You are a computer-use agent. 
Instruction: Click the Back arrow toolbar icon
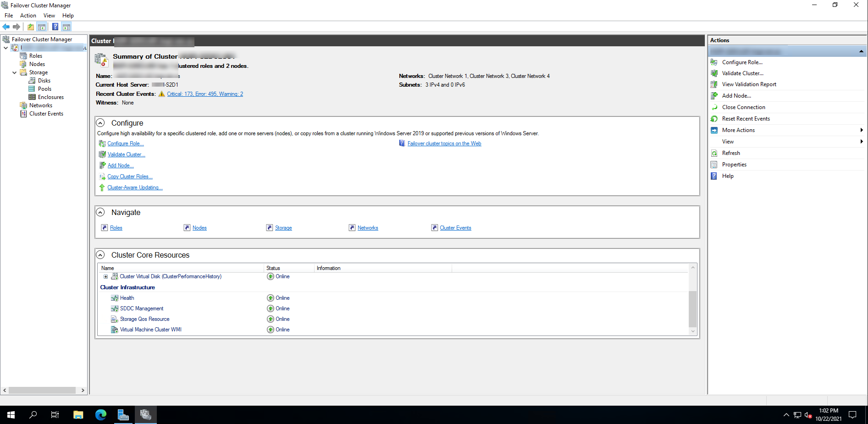pos(6,27)
